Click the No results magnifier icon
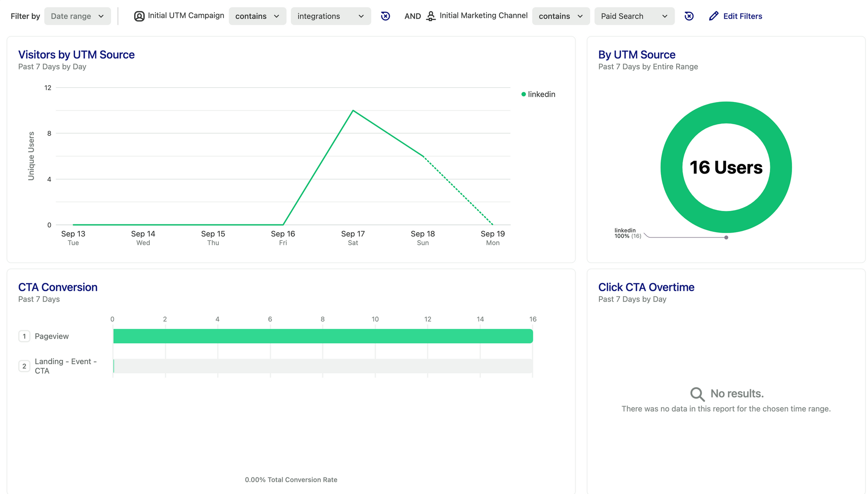Image resolution: width=868 pixels, height=494 pixels. point(697,394)
